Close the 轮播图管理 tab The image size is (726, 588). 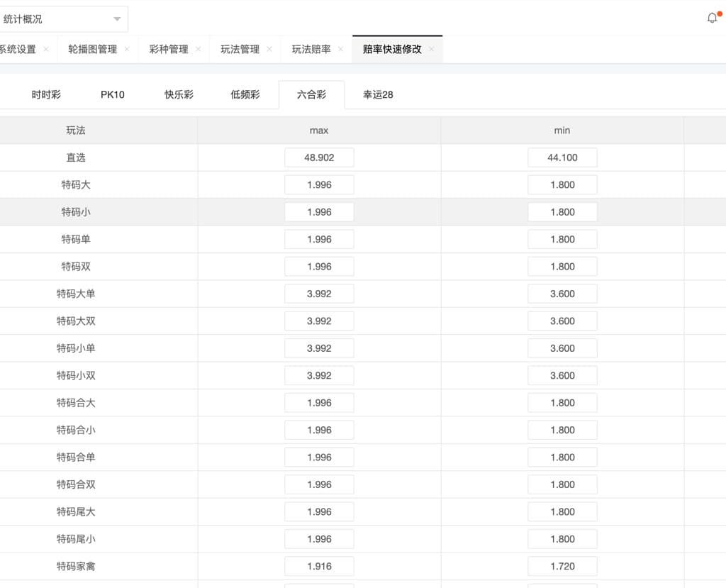pyautogui.click(x=127, y=50)
